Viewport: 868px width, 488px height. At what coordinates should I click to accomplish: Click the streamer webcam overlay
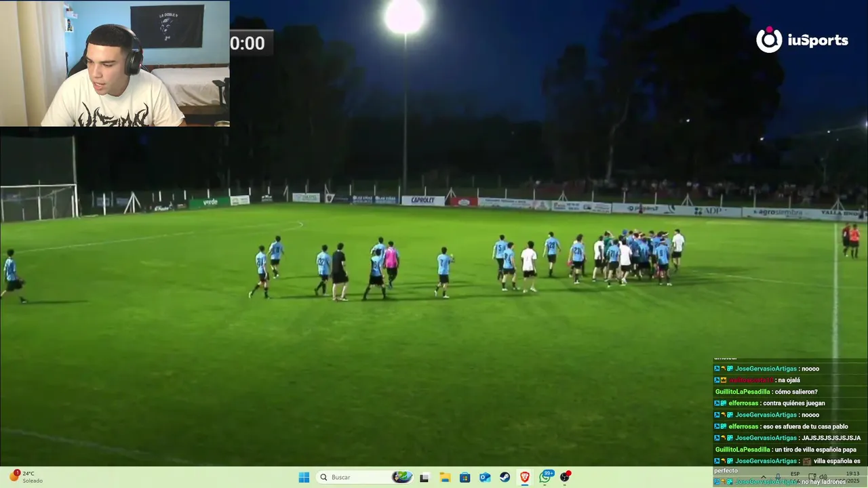click(115, 64)
